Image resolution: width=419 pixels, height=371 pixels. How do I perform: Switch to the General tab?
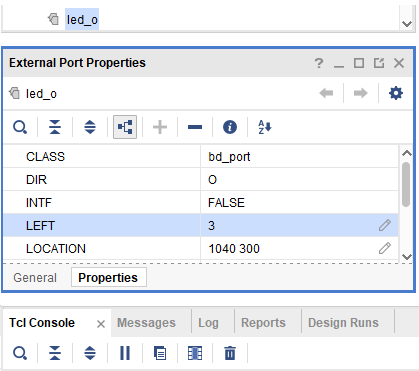[35, 278]
